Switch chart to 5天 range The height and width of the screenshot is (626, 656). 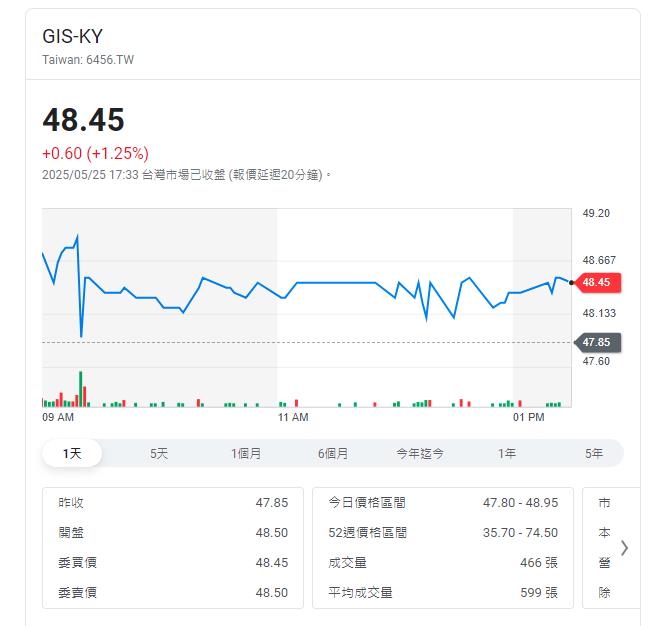point(159,453)
